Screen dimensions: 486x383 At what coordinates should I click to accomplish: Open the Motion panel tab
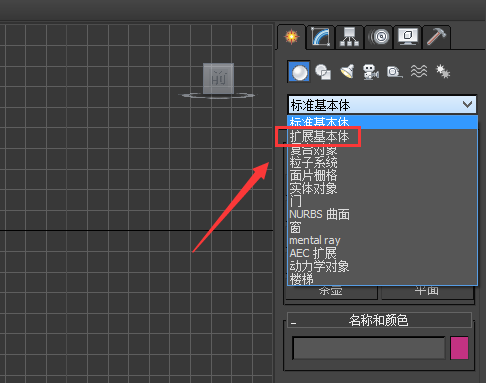tap(378, 37)
